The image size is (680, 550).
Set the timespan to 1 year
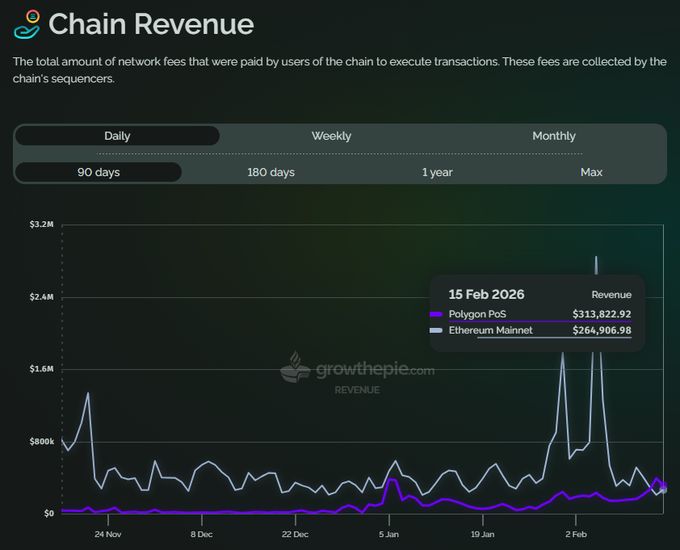click(x=437, y=172)
